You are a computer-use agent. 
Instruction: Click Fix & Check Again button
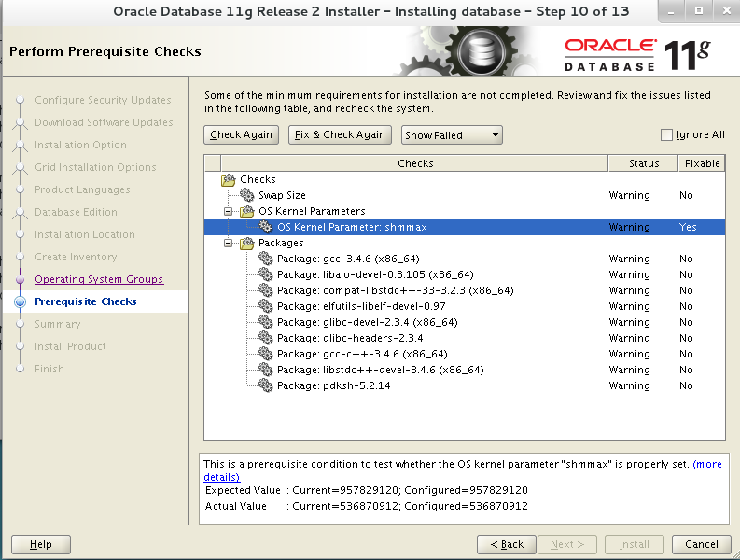coord(340,135)
